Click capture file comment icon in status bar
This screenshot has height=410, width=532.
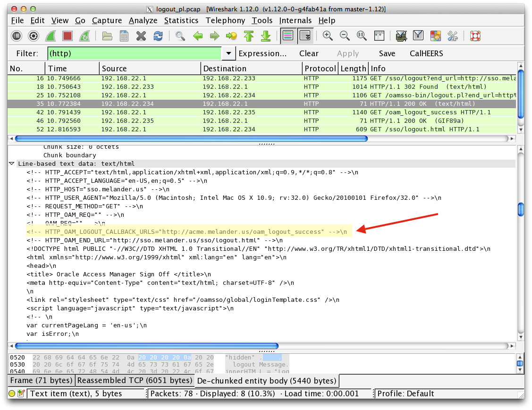coord(21,394)
